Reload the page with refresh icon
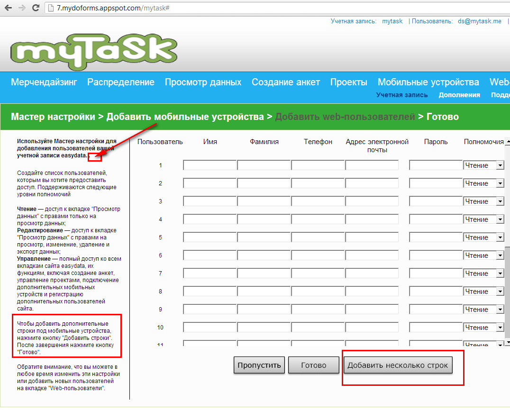The height and width of the screenshot is (420, 510). (36, 8)
